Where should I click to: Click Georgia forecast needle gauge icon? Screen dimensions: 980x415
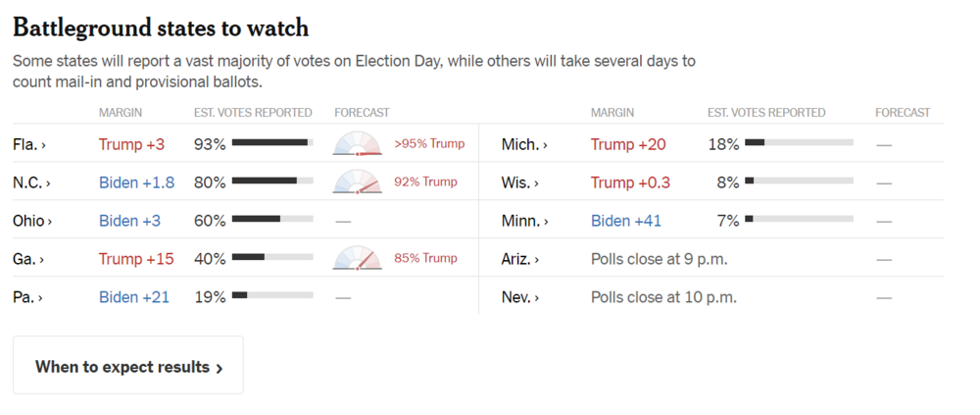(357, 259)
